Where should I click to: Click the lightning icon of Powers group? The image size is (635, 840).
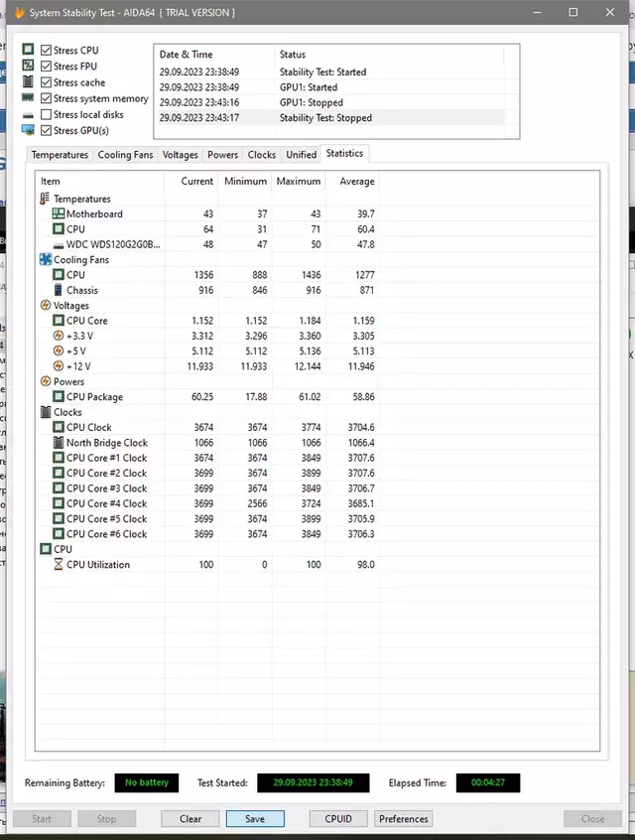tap(46, 381)
